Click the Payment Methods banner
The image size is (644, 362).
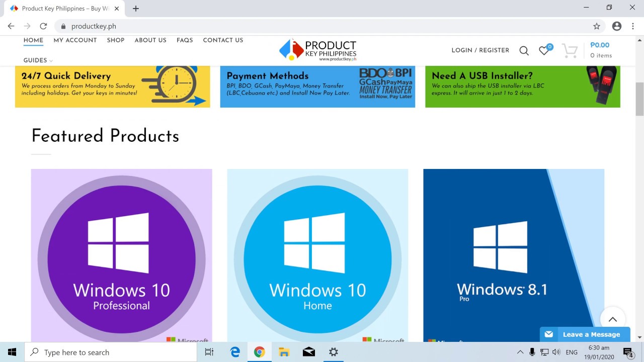[x=317, y=86]
